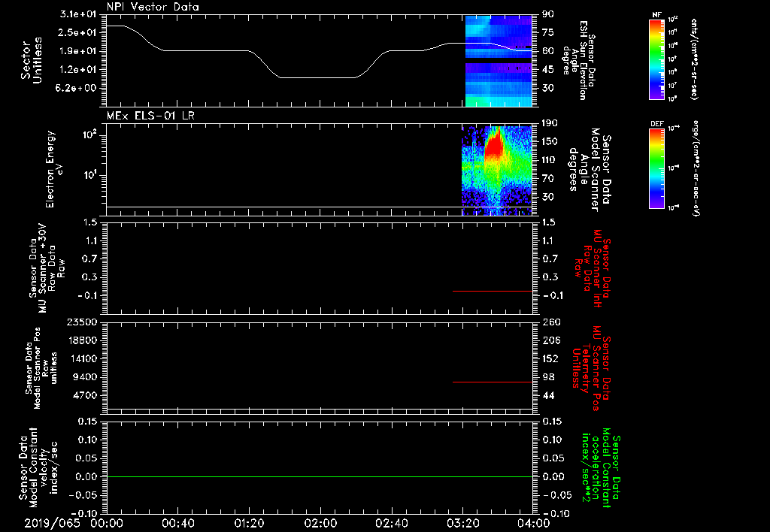770x532 pixels.
Task: Click the "ESH Sun Elevation Angle" axis label
Action: tap(580, 60)
